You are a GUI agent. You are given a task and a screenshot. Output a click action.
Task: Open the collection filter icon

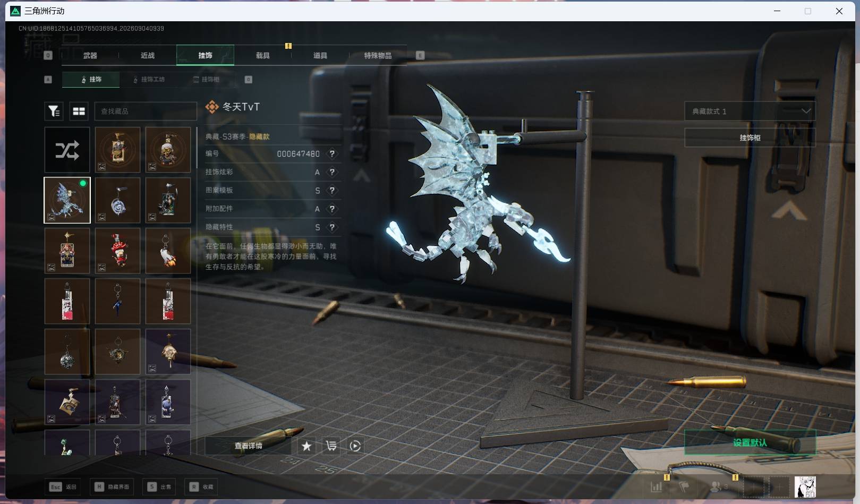54,111
